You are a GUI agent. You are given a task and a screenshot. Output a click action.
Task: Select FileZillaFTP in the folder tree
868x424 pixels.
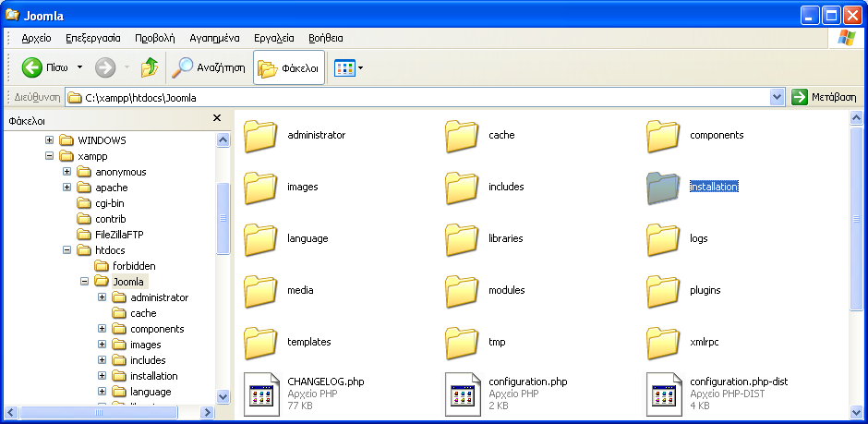(x=119, y=235)
